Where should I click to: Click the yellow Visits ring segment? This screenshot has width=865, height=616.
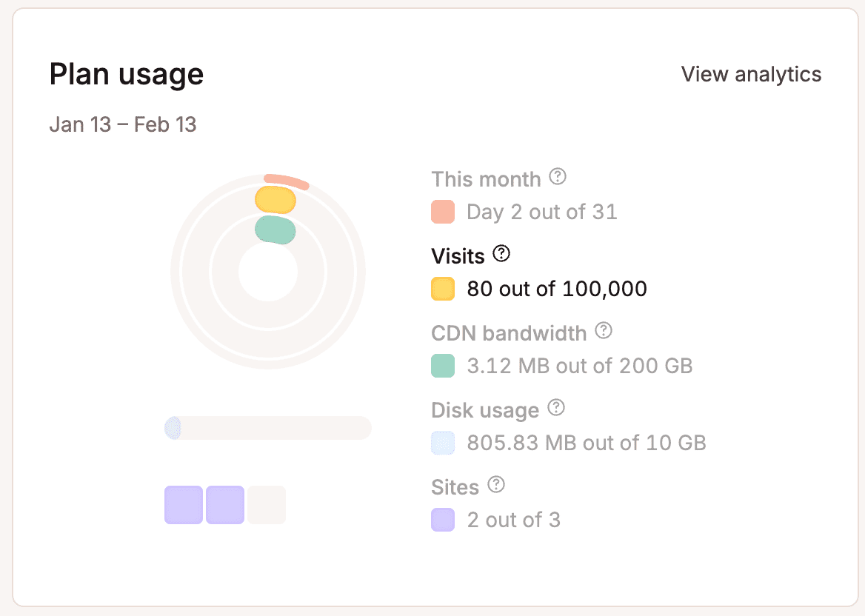tap(276, 199)
